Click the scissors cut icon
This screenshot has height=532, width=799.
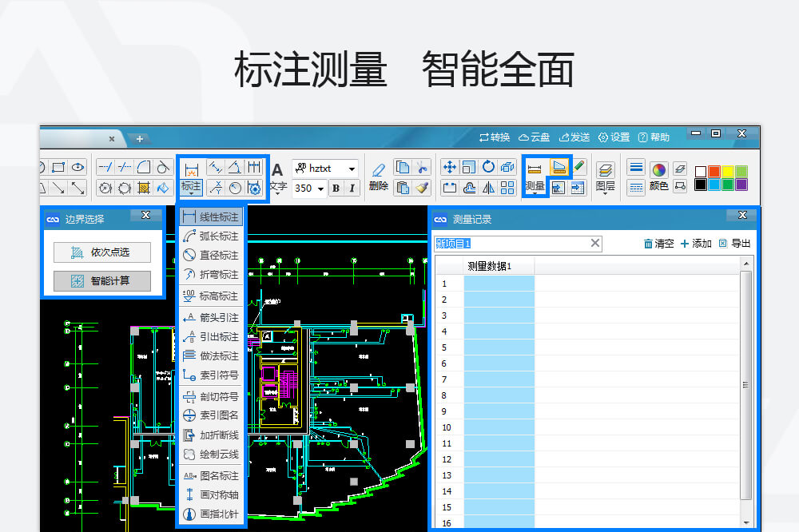421,167
